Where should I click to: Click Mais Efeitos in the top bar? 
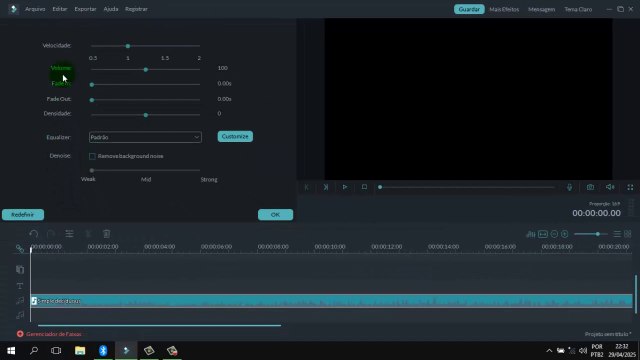click(x=504, y=9)
